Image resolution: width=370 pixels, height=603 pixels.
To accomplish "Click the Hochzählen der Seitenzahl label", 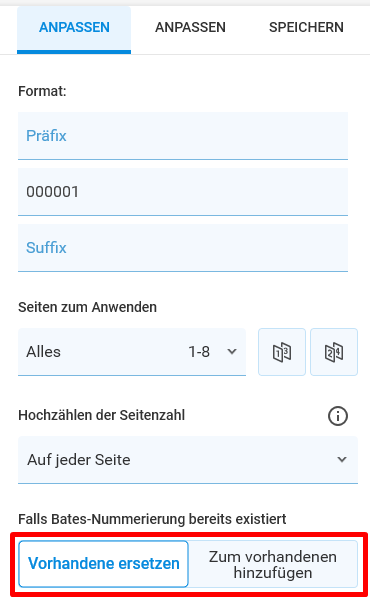I will (102, 415).
